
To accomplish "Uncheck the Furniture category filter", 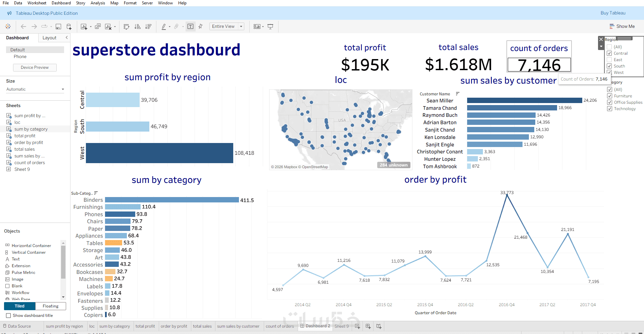I will coord(610,96).
